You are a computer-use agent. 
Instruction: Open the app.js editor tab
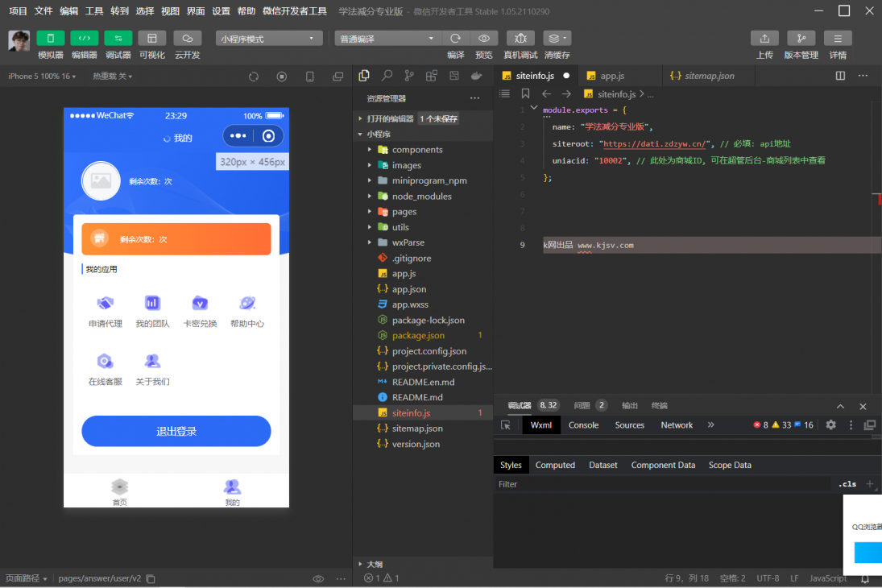tap(612, 76)
